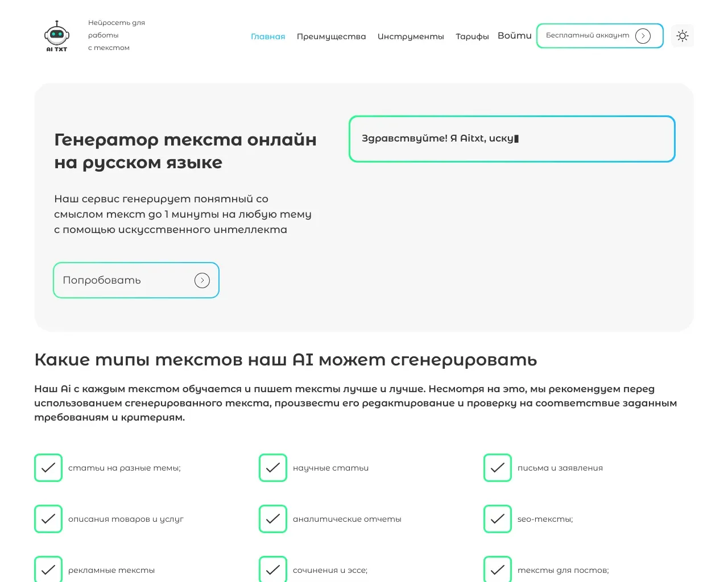Click heading Какие типы текстов наш AI
Image resolution: width=728 pixels, height=582 pixels.
tap(286, 360)
